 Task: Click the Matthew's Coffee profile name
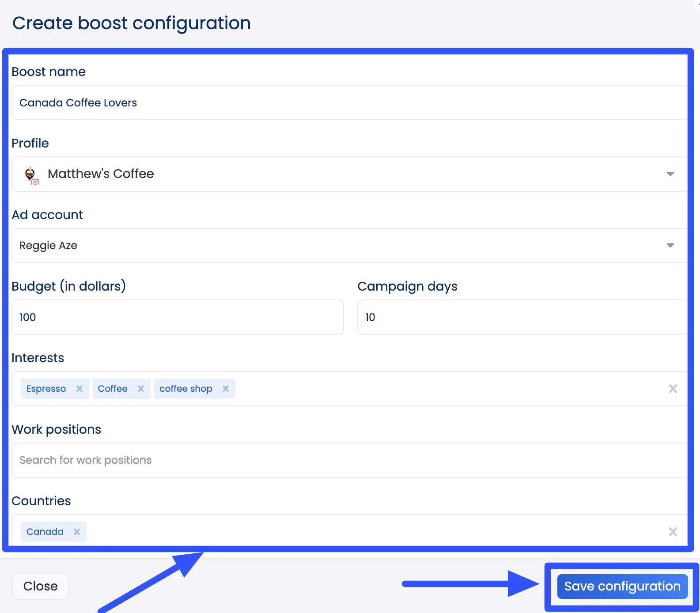pos(100,174)
